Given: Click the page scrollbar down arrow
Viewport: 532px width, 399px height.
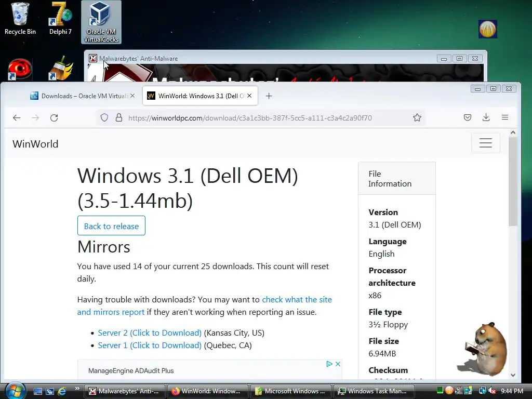Looking at the screenshot, I should click(513, 375).
